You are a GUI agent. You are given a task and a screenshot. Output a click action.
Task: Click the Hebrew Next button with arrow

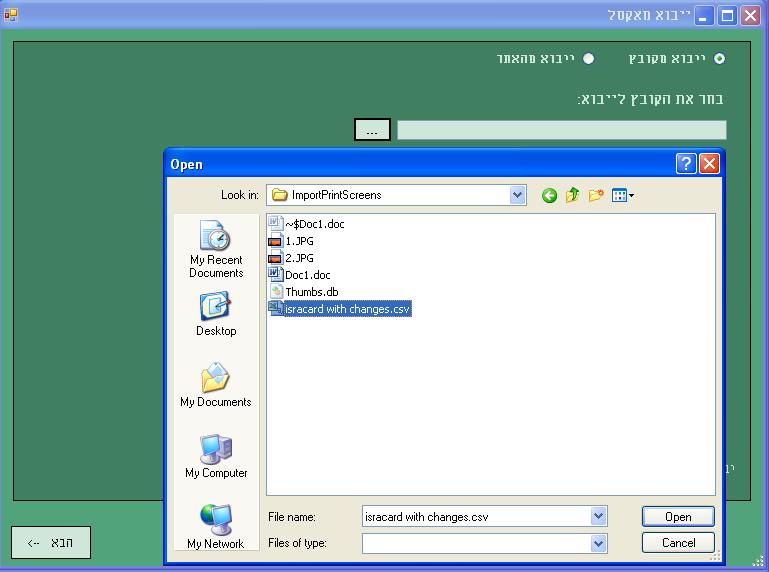(x=51, y=543)
